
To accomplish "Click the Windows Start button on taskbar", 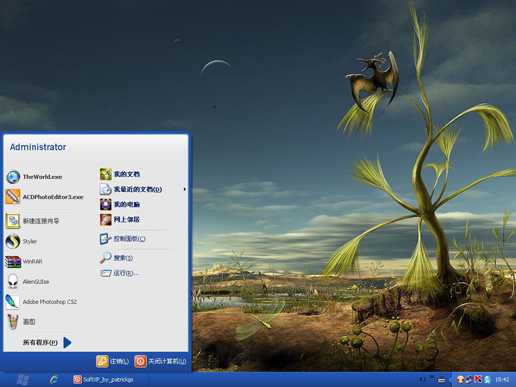I will click(x=23, y=379).
